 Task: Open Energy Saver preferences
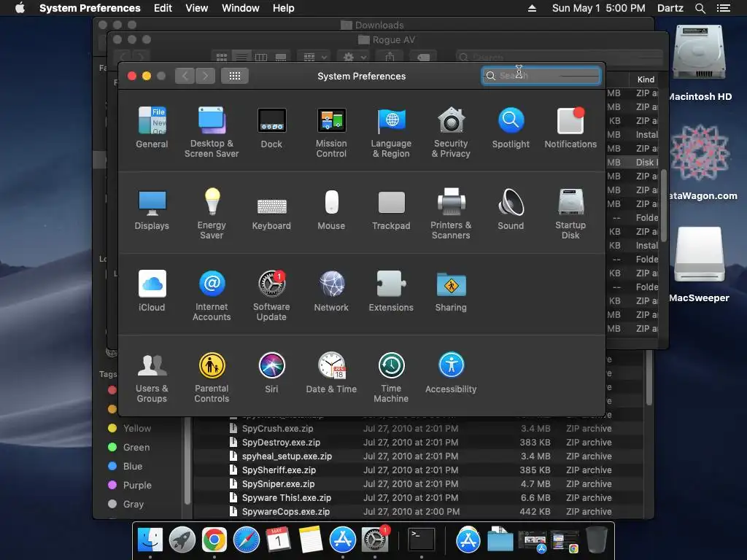212,214
